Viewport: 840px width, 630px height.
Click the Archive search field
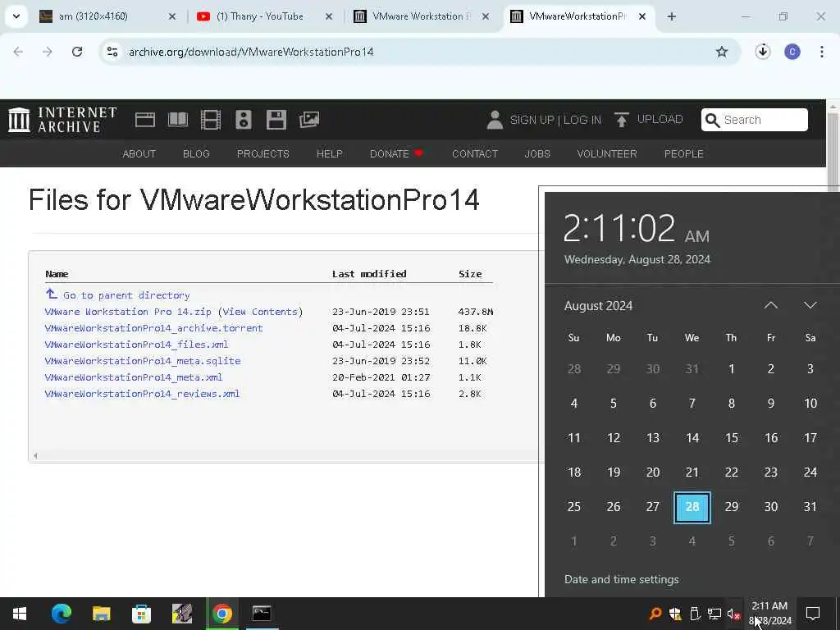coord(755,120)
